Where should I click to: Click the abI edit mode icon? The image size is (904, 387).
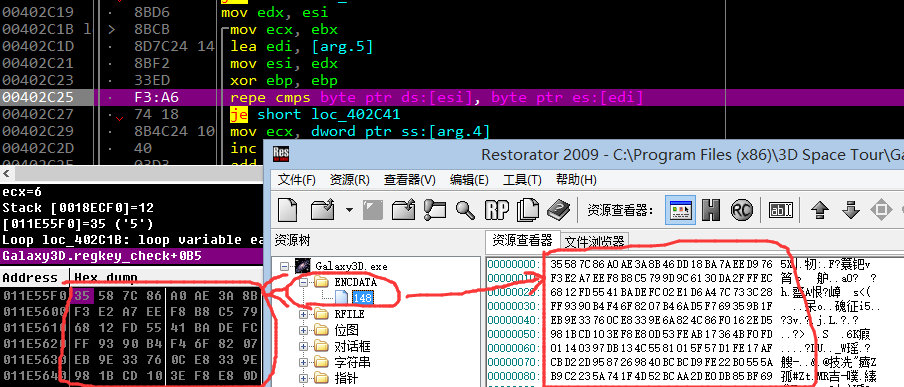780,210
